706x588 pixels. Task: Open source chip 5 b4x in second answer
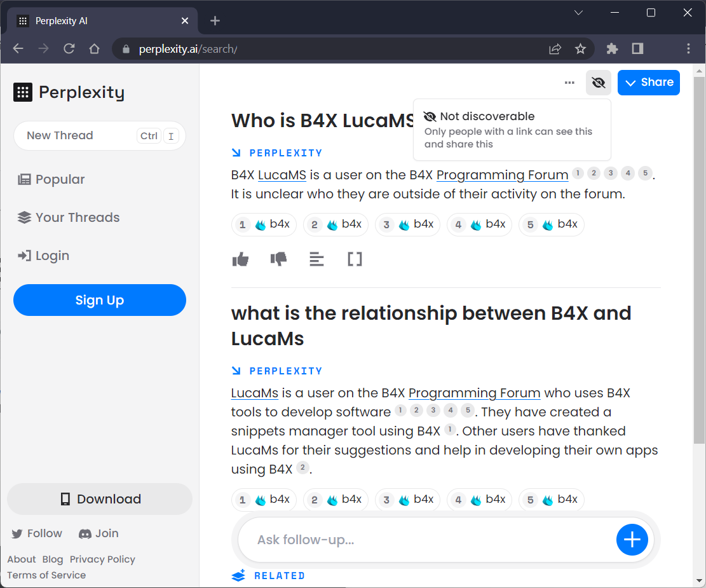[x=552, y=500]
